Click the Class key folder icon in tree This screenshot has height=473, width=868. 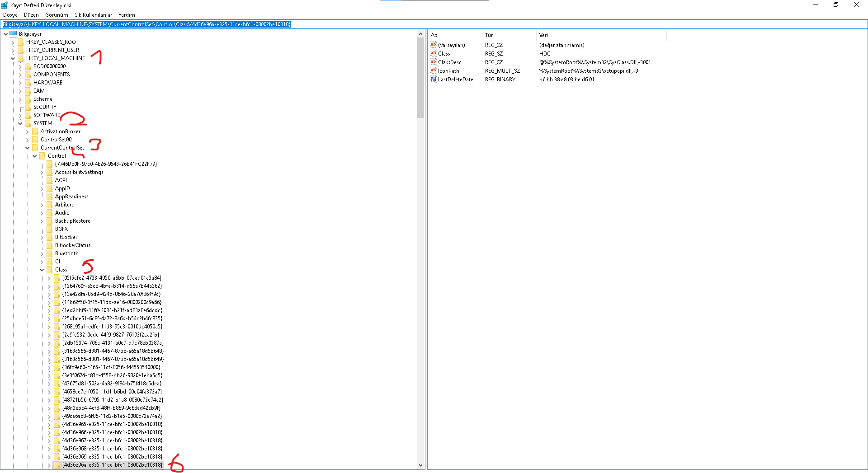[49, 270]
